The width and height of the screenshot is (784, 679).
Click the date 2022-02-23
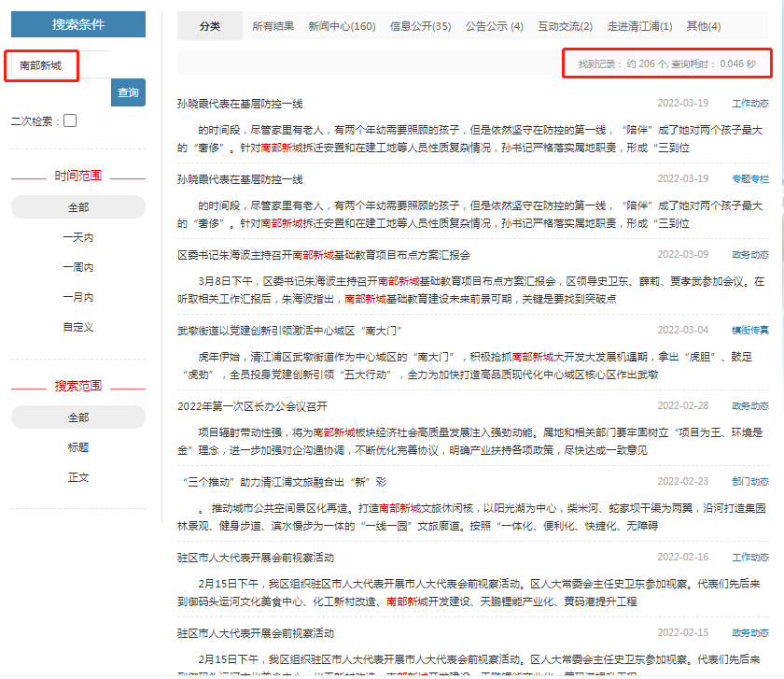[x=682, y=481]
